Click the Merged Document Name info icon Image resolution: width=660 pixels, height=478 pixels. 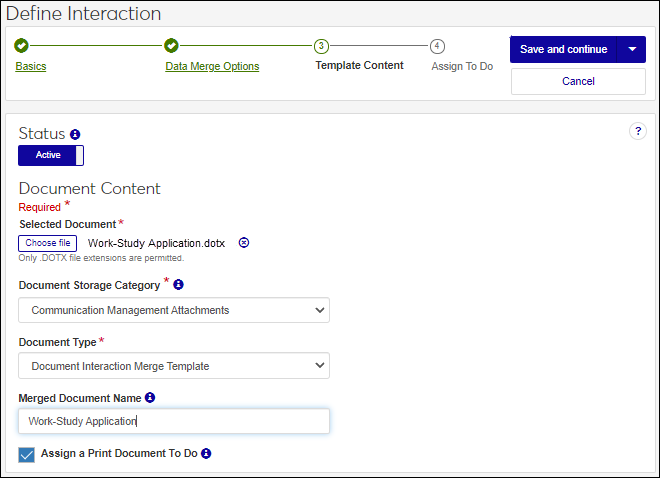tap(150, 398)
